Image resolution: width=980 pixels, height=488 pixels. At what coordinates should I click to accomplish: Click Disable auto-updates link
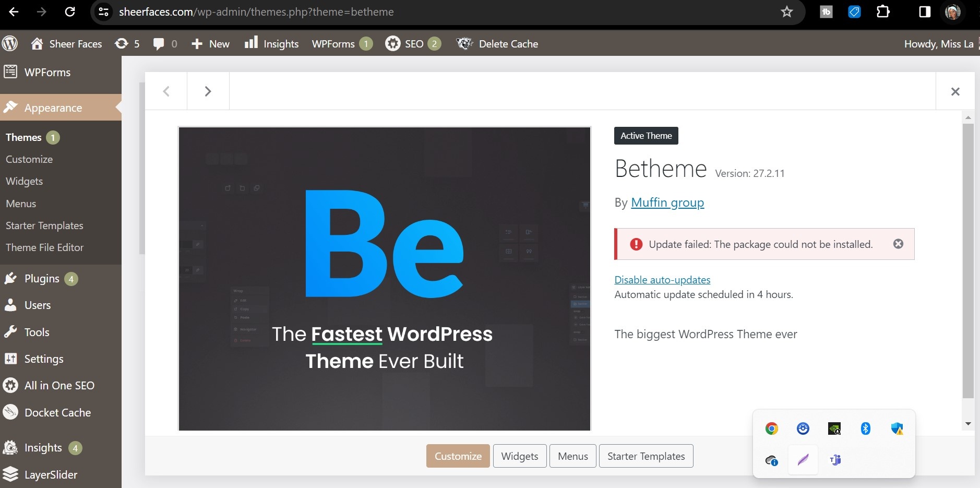pyautogui.click(x=662, y=280)
